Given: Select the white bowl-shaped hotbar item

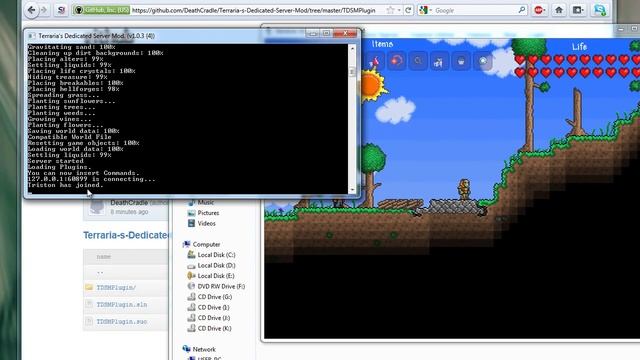Looking at the screenshot, I should (461, 61).
